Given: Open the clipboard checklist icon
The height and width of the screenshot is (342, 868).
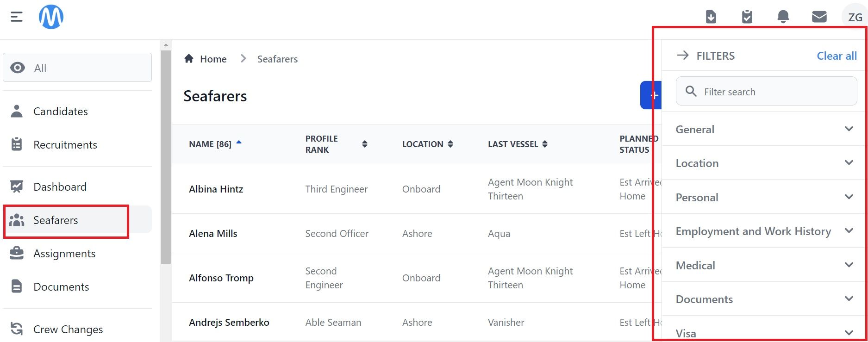Looking at the screenshot, I should (x=747, y=17).
